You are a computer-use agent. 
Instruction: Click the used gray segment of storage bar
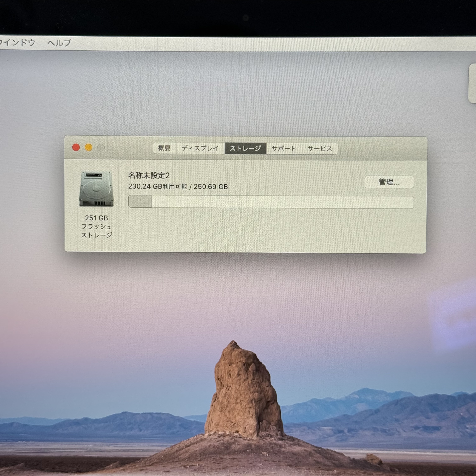point(140,201)
